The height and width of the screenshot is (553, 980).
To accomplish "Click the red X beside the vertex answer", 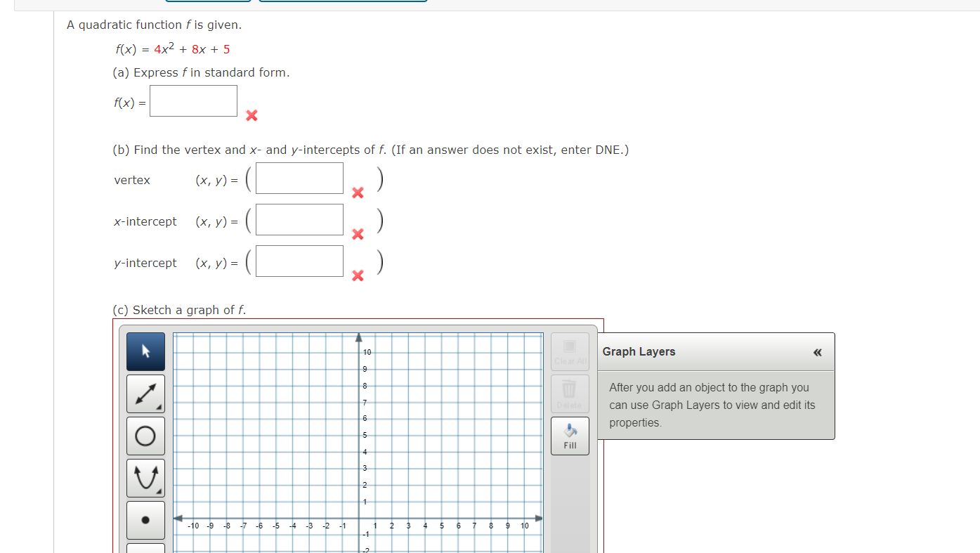I will pyautogui.click(x=358, y=192).
